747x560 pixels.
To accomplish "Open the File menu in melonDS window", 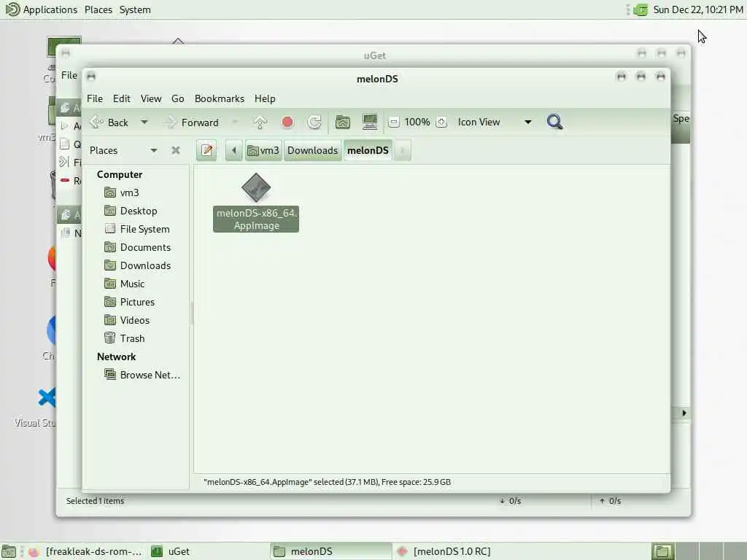I will (95, 98).
